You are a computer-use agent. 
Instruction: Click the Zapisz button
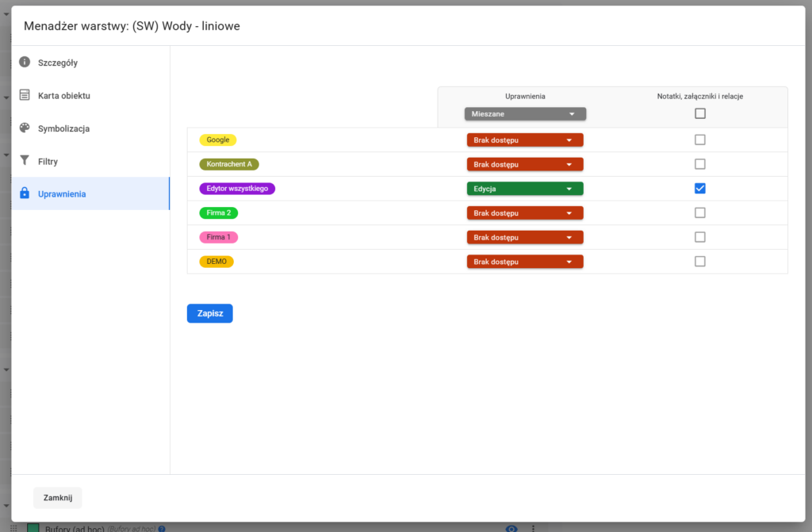click(209, 313)
